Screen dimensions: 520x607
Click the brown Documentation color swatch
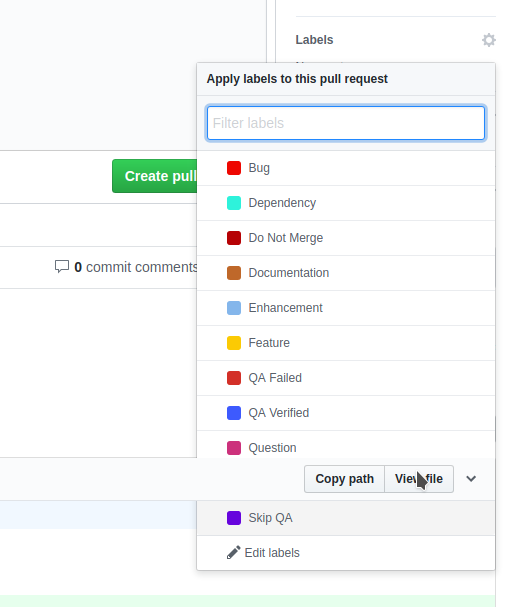pyautogui.click(x=234, y=273)
